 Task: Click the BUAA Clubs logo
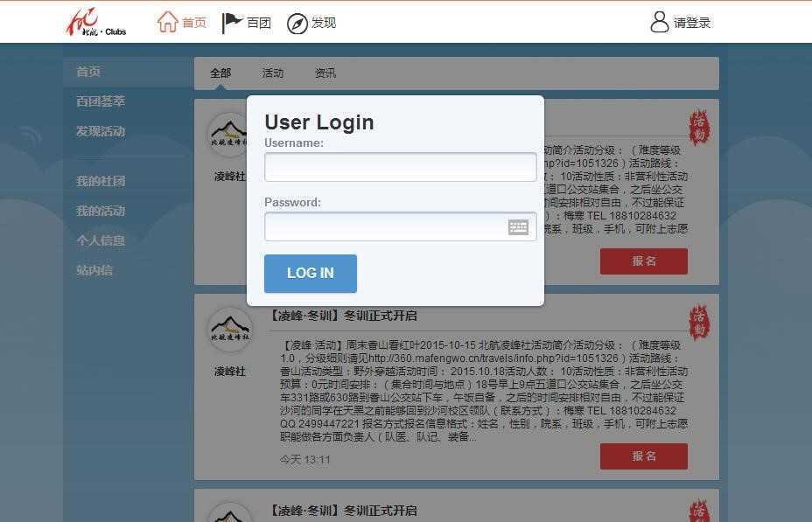point(96,22)
